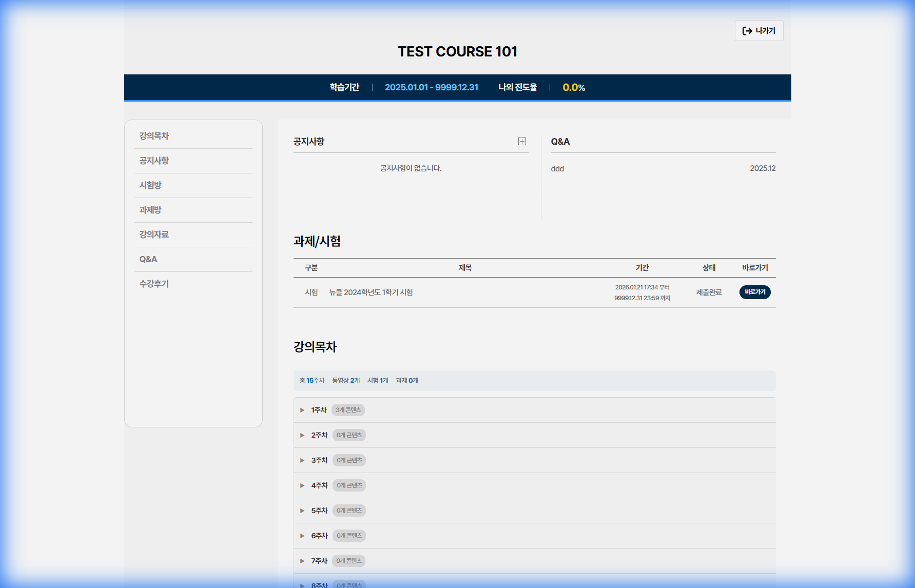Image resolution: width=915 pixels, height=588 pixels.
Task: Expand the 2주차 section arrow
Action: [302, 435]
